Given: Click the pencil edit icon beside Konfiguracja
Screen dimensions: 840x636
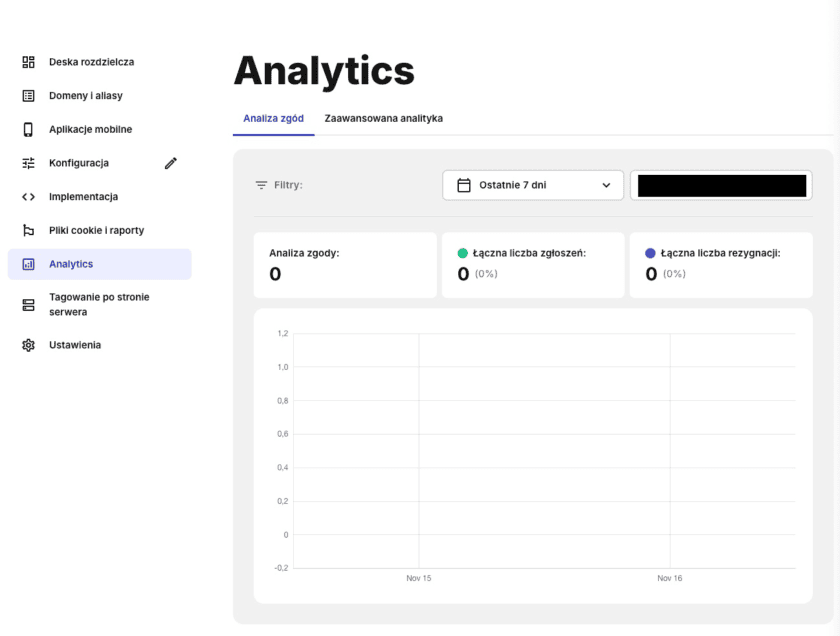Looking at the screenshot, I should click(171, 163).
